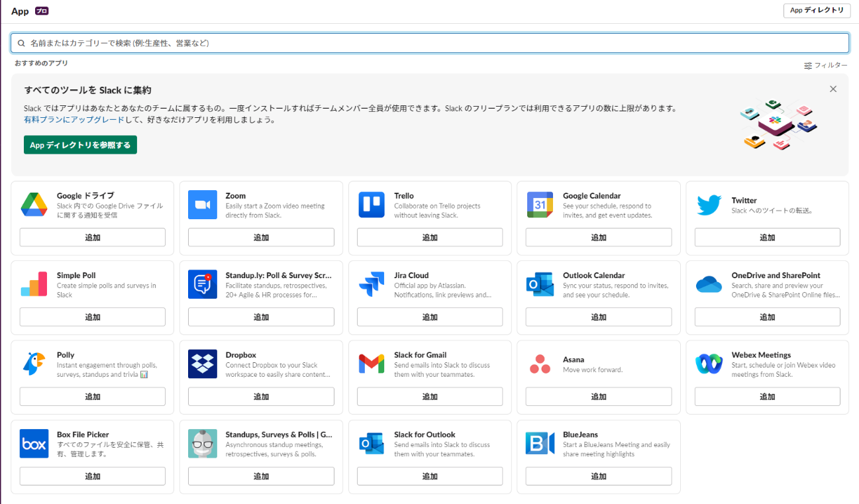The image size is (859, 504).
Task: Click the Zoom camera icon
Action: point(203,205)
